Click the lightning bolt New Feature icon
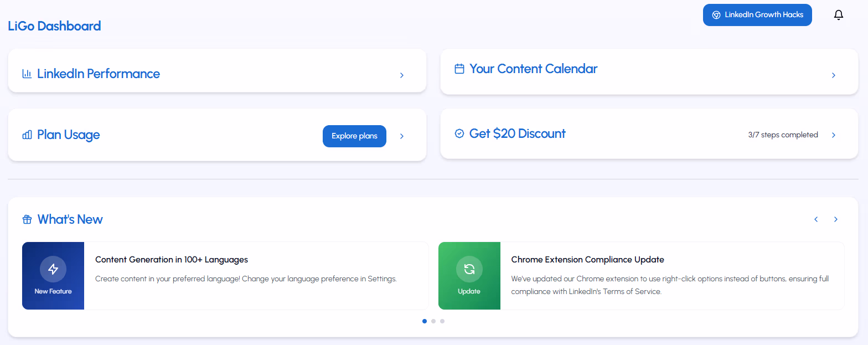868x345 pixels. tap(53, 269)
